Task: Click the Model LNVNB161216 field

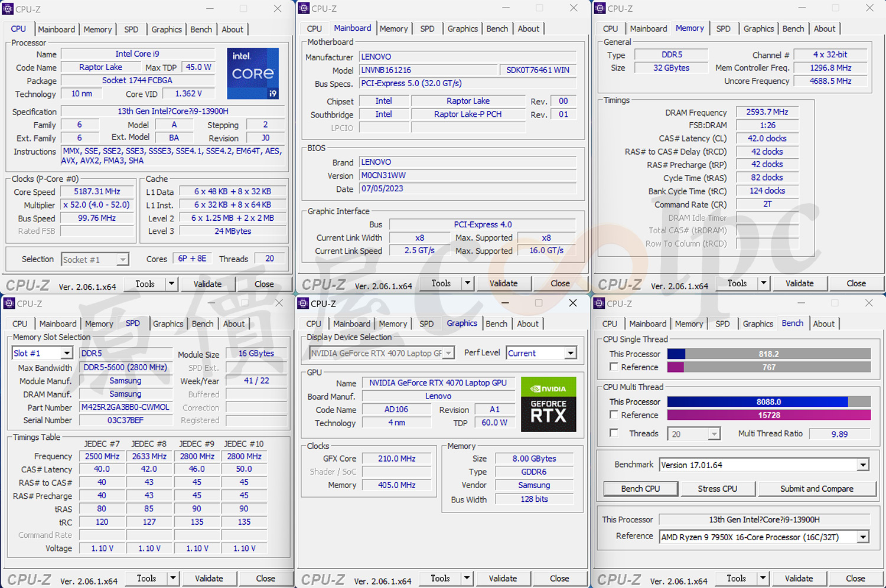Action: pos(428,70)
